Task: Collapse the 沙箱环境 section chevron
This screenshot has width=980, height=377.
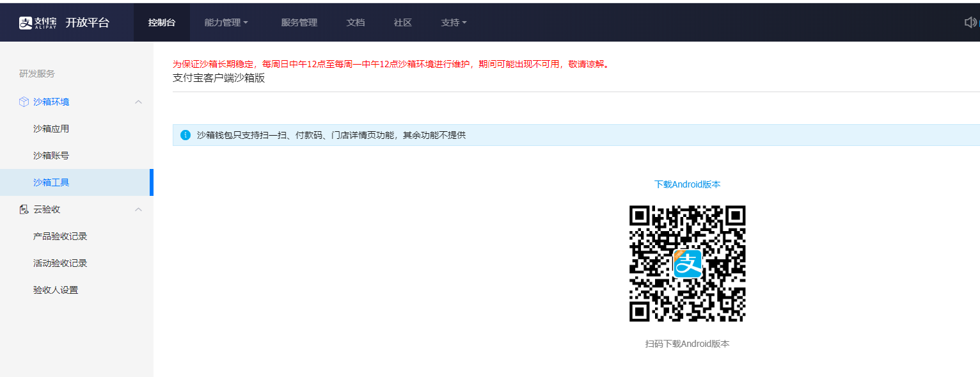Action: (x=138, y=102)
